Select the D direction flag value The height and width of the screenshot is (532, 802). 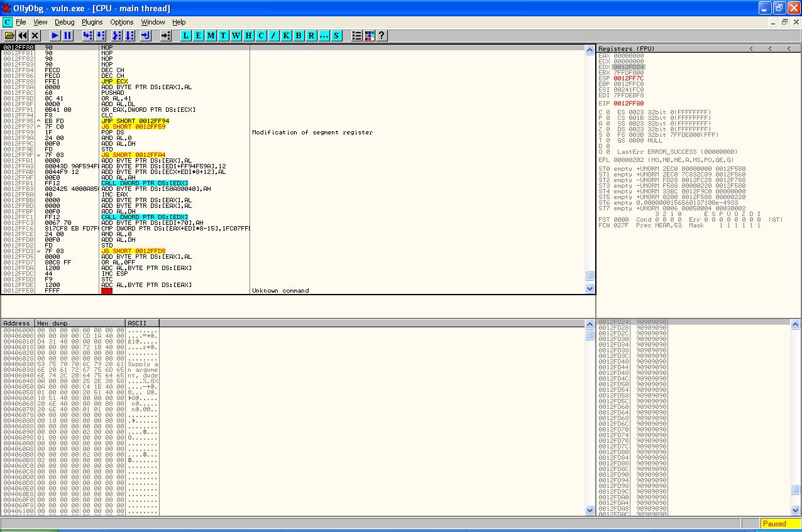608,146
